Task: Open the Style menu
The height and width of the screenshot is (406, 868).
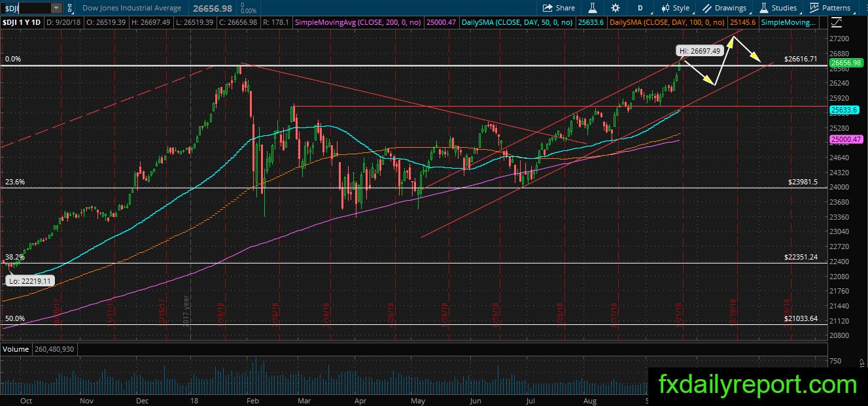Action: tap(676, 8)
